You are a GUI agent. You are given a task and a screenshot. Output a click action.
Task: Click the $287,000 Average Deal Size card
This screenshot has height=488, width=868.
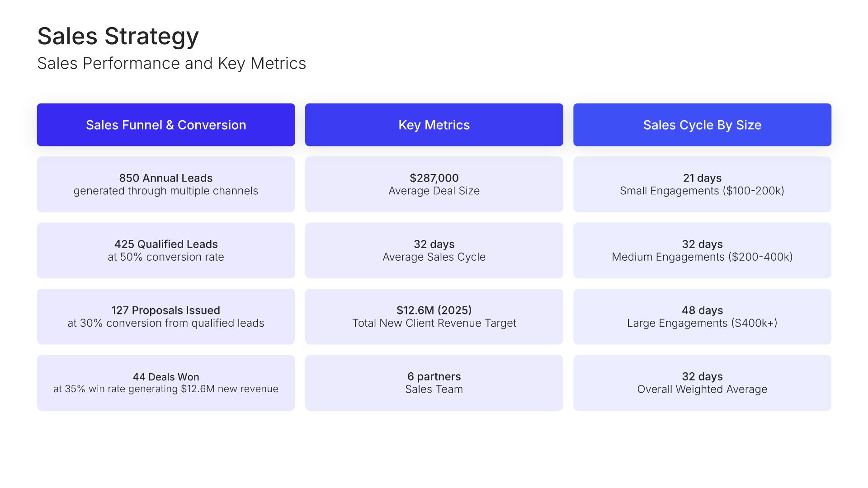click(x=434, y=184)
